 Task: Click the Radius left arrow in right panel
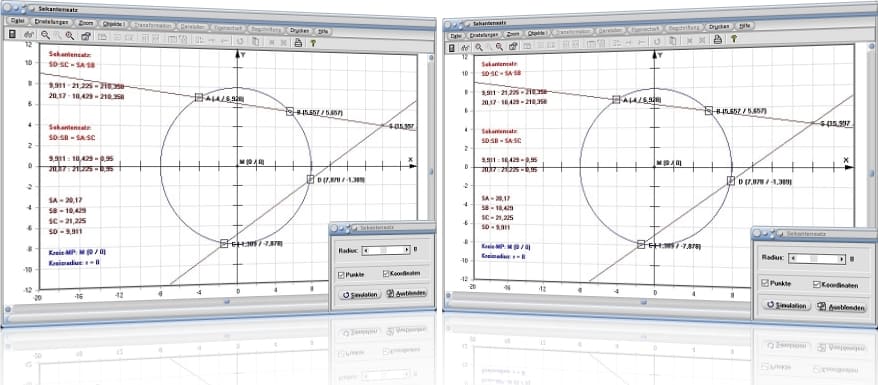(792, 259)
